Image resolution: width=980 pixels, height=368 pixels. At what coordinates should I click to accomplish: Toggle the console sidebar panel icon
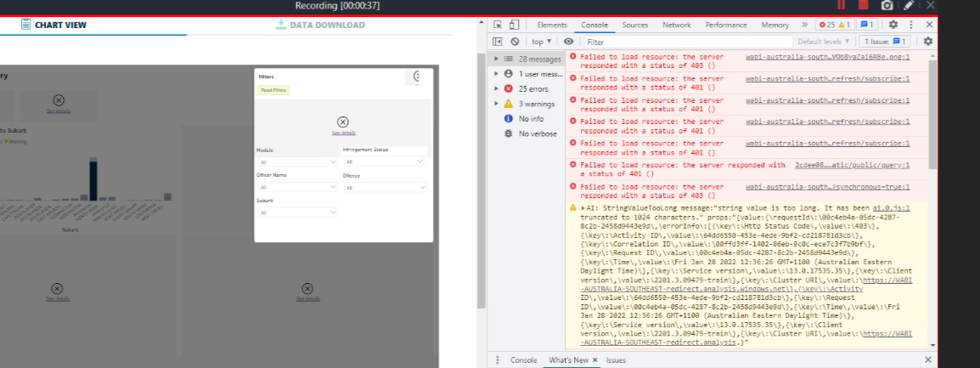coord(498,42)
